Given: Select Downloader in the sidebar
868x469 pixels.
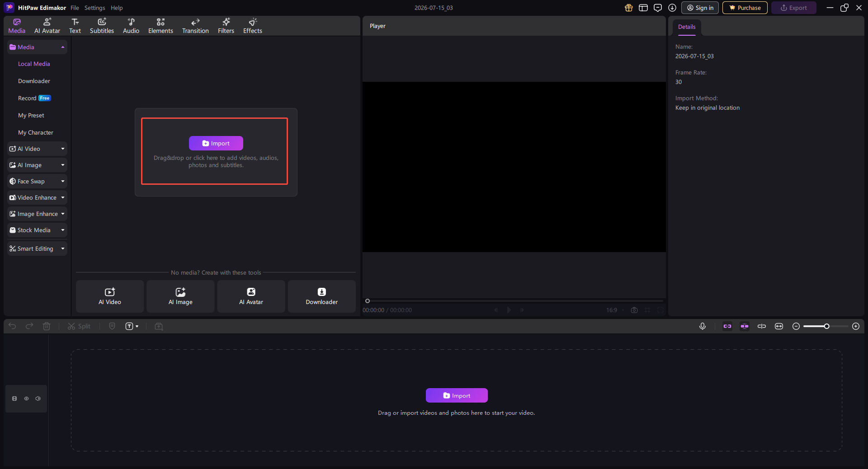Looking at the screenshot, I should coord(34,81).
